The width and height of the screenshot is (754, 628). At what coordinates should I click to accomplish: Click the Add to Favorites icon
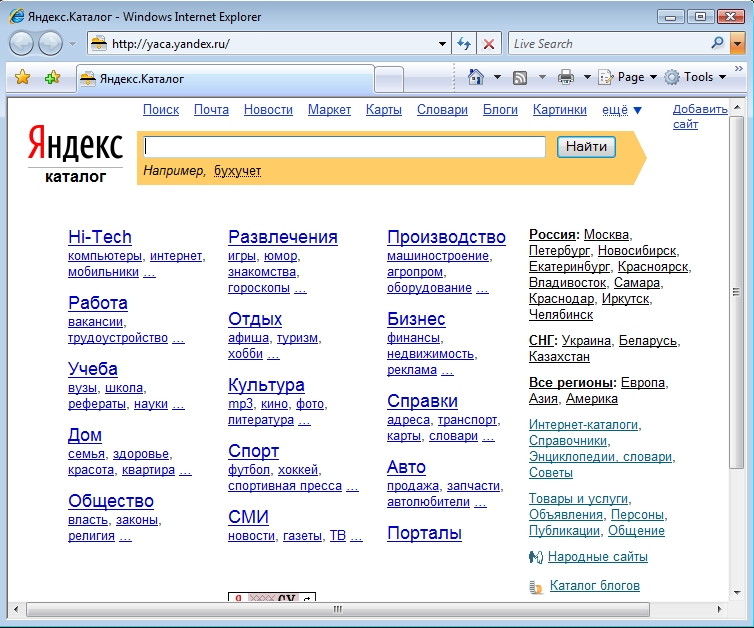[x=52, y=77]
